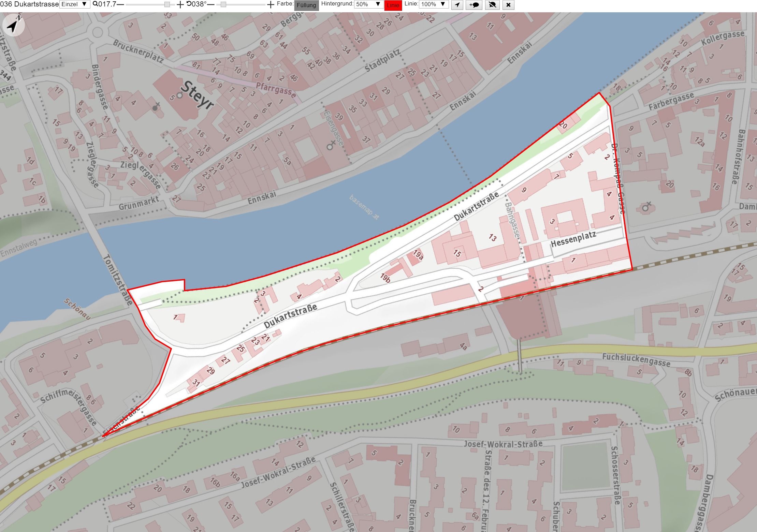This screenshot has width=757, height=532.
Task: Open the Hintergrund 50% dropdown
Action: pyautogui.click(x=368, y=4)
